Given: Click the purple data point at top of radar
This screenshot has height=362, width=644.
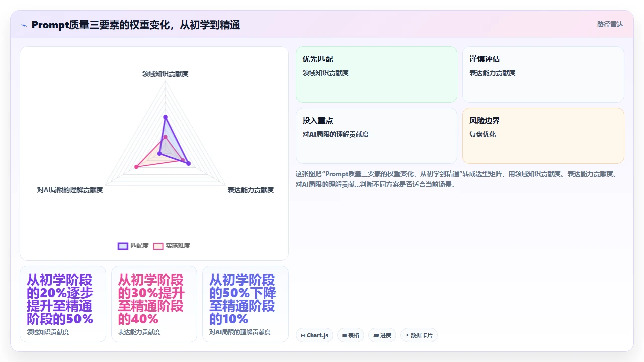Looking at the screenshot, I should (x=165, y=117).
